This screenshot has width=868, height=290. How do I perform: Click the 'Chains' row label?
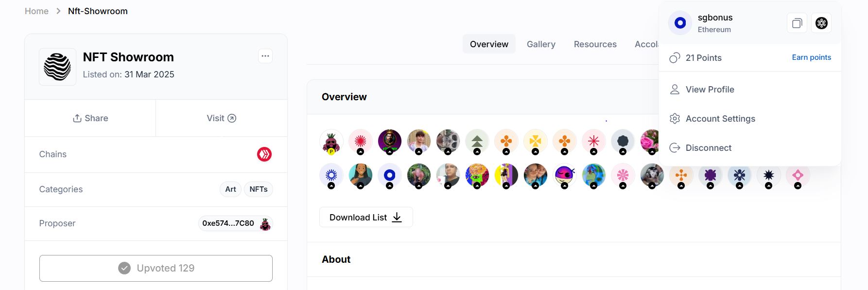click(52, 154)
